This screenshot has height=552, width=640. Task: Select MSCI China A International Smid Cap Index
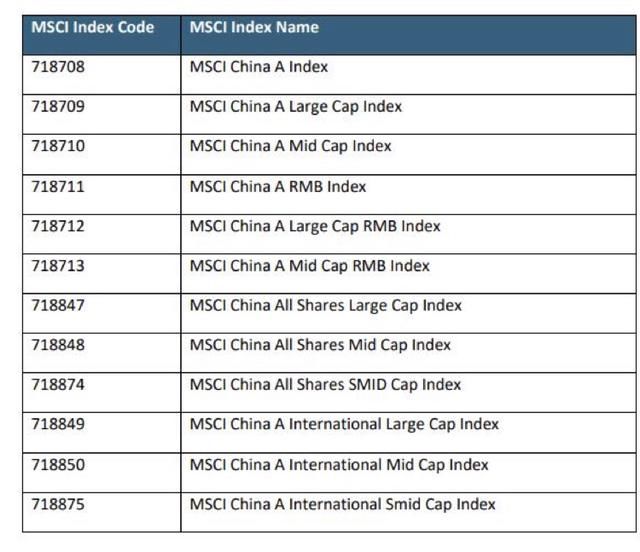point(342,504)
